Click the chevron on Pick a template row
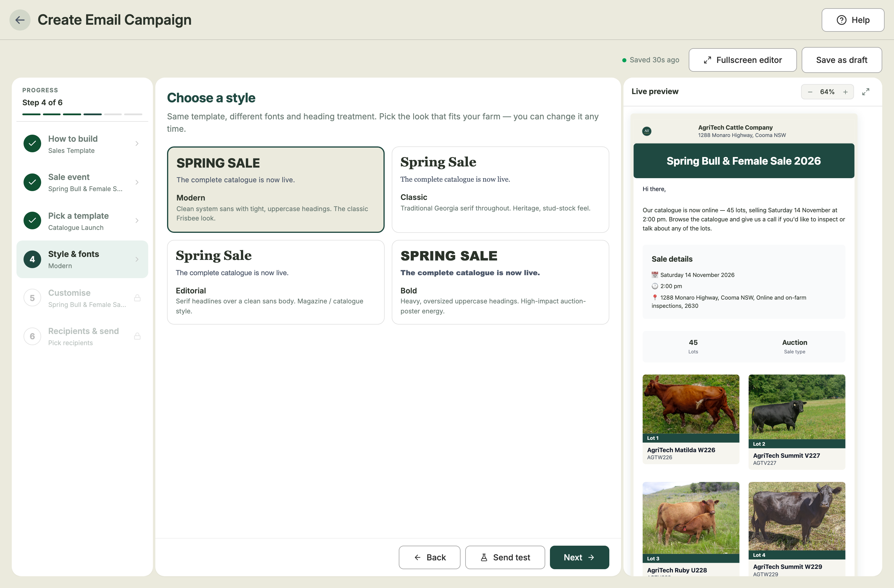This screenshot has width=894, height=588. tap(137, 220)
